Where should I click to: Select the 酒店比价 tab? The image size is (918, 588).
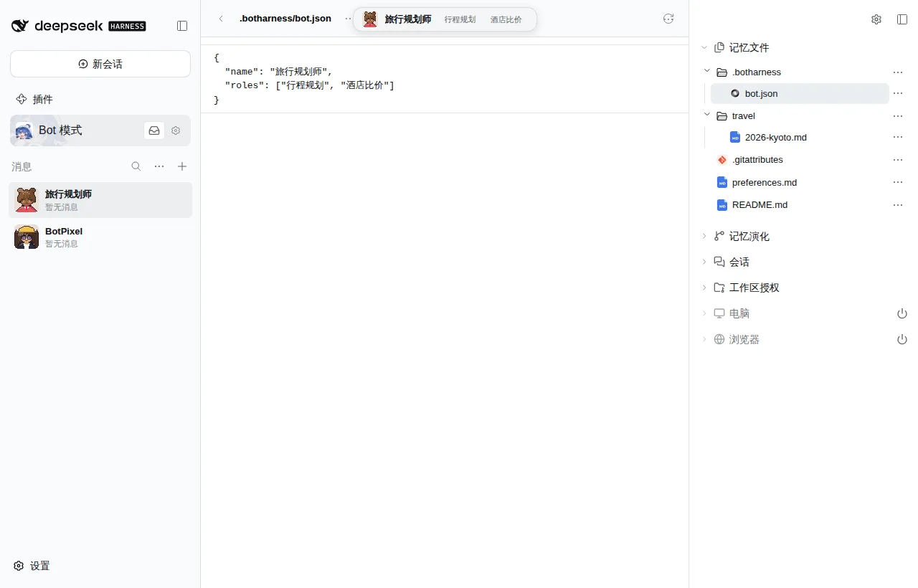[506, 19]
